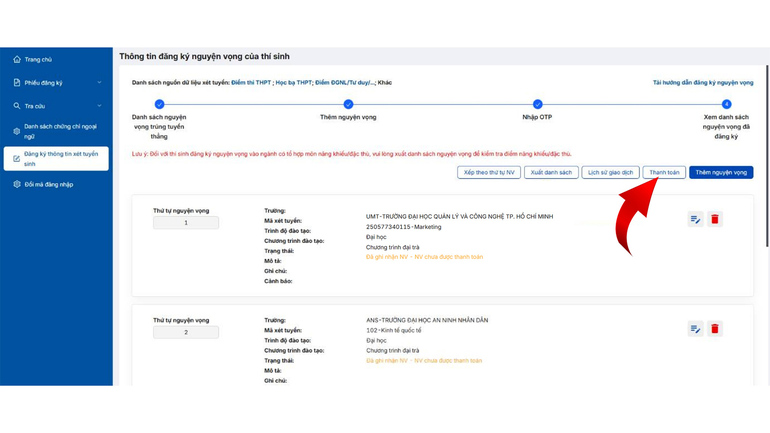
Task: Delete the first wish with trash icon
Action: [x=715, y=219]
